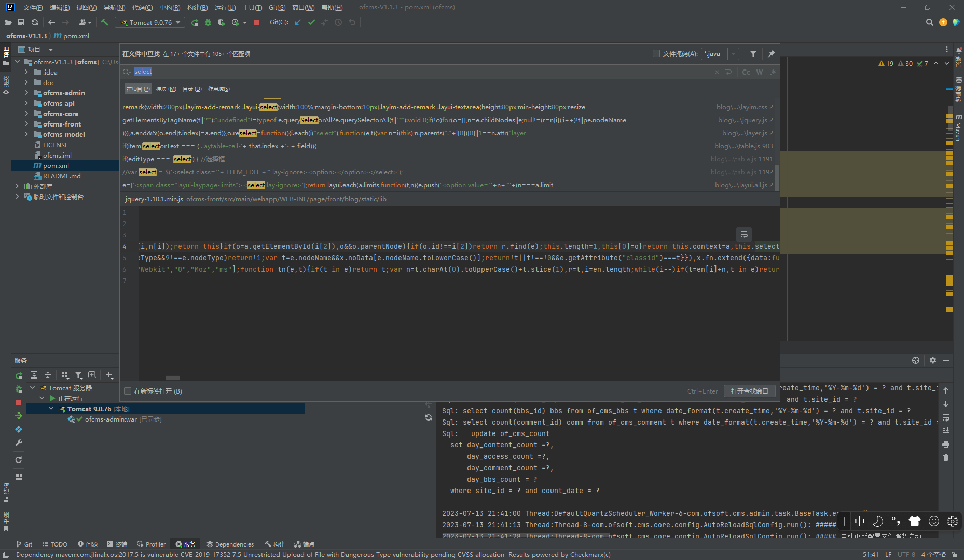Viewport: 964px width, 560px height.
Task: Commit changes using the Git checkmark icon
Action: pos(312,22)
